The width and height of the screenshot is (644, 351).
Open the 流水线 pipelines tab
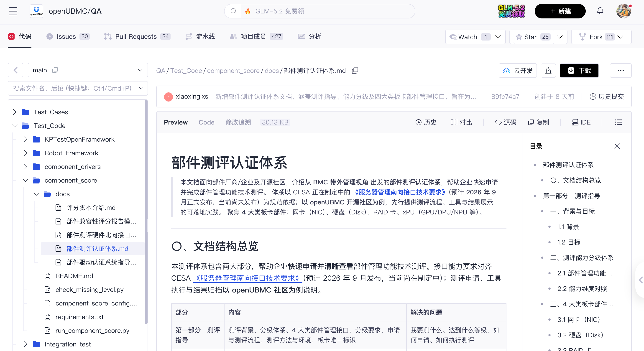200,37
